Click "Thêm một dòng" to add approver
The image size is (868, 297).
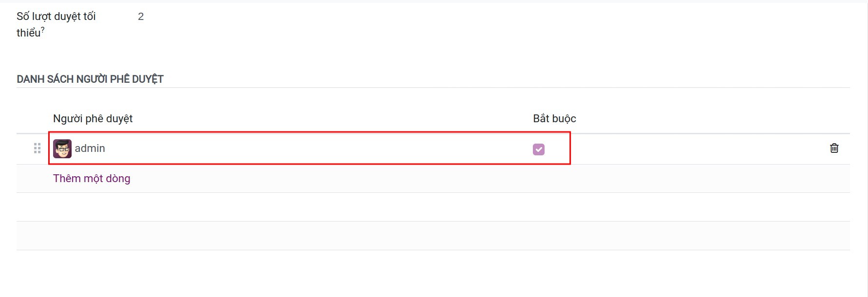92,179
